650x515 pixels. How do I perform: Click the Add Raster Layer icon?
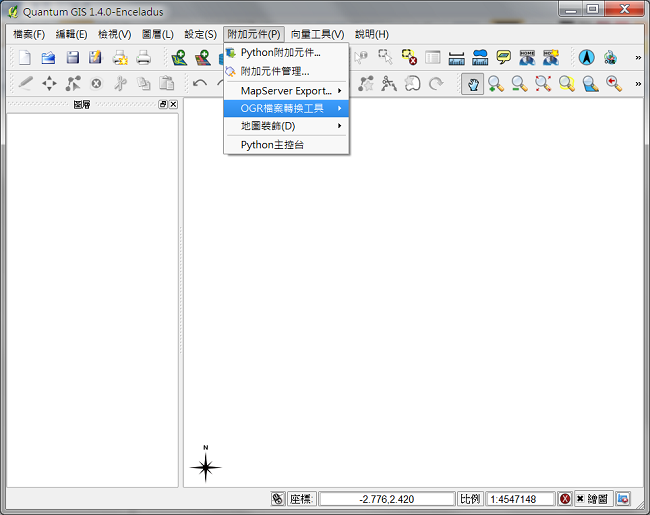[203, 58]
